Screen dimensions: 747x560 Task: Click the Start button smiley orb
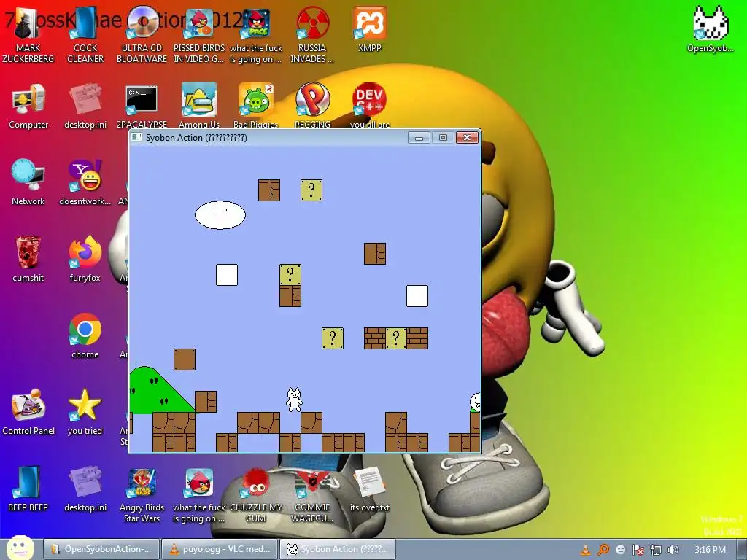20,548
